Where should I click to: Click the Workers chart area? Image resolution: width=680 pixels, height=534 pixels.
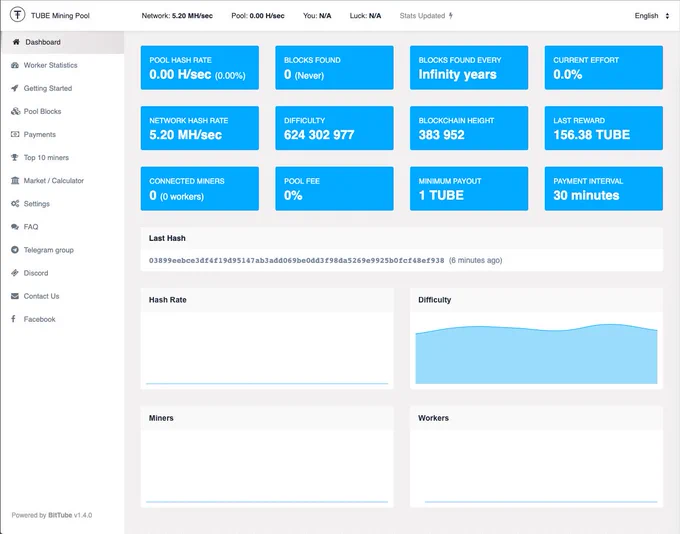pos(536,468)
